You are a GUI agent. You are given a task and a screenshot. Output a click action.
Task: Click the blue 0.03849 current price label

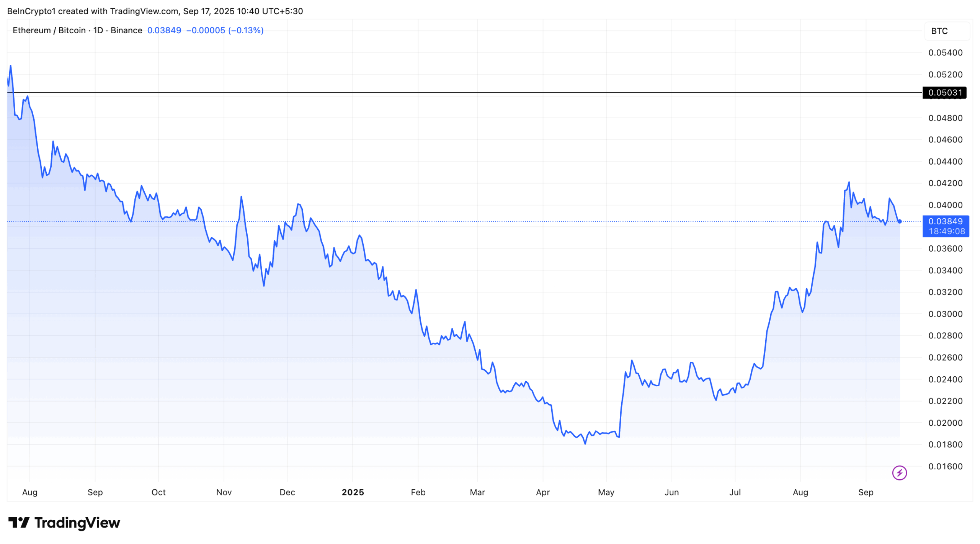[x=945, y=221]
